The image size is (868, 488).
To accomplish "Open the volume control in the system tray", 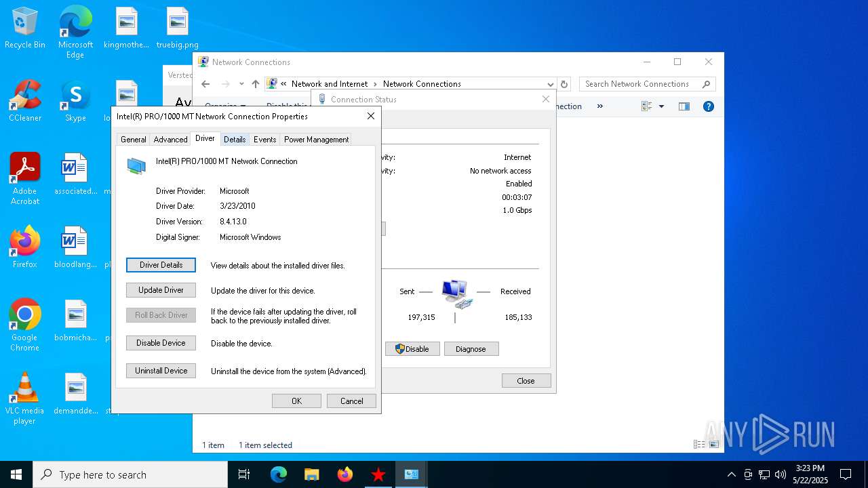I will [x=781, y=474].
